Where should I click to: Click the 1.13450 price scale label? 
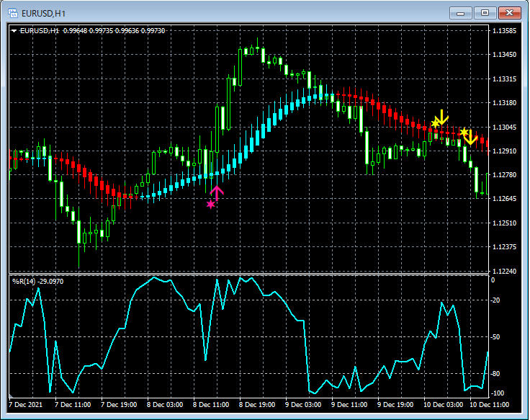point(505,55)
